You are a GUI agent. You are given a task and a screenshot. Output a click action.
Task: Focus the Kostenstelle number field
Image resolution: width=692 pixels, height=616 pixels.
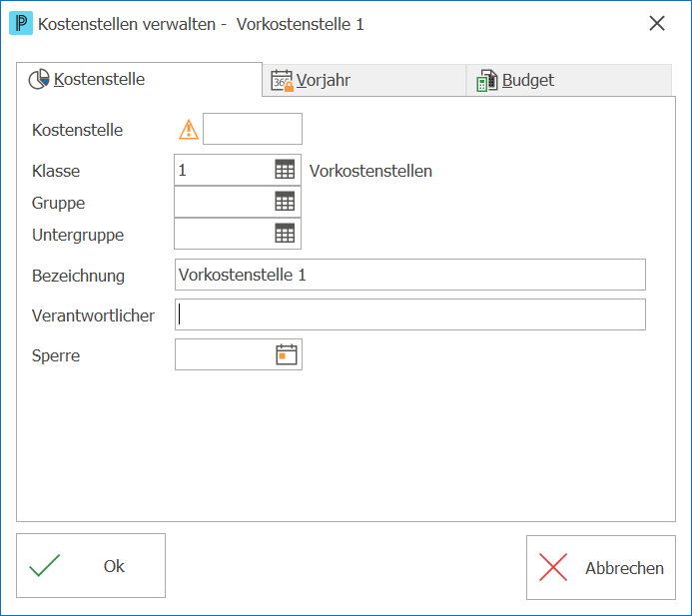(x=253, y=129)
